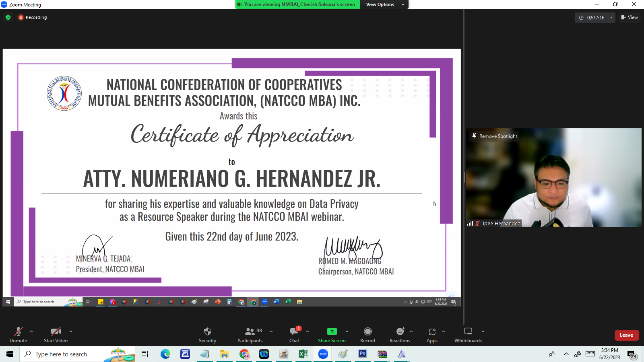Click the Zoom icon on the taskbar
Screen dimensions: 644x362
[x=323, y=354]
